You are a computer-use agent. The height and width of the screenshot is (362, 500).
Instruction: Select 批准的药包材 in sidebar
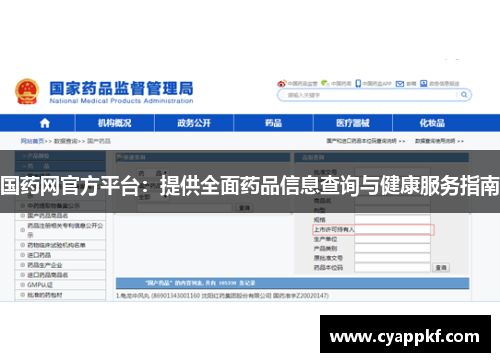point(45,295)
